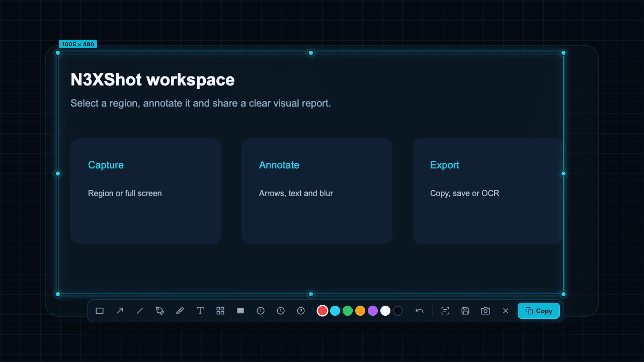Image resolution: width=644 pixels, height=362 pixels.
Task: Click the top-right selection handle
Action: tap(563, 53)
